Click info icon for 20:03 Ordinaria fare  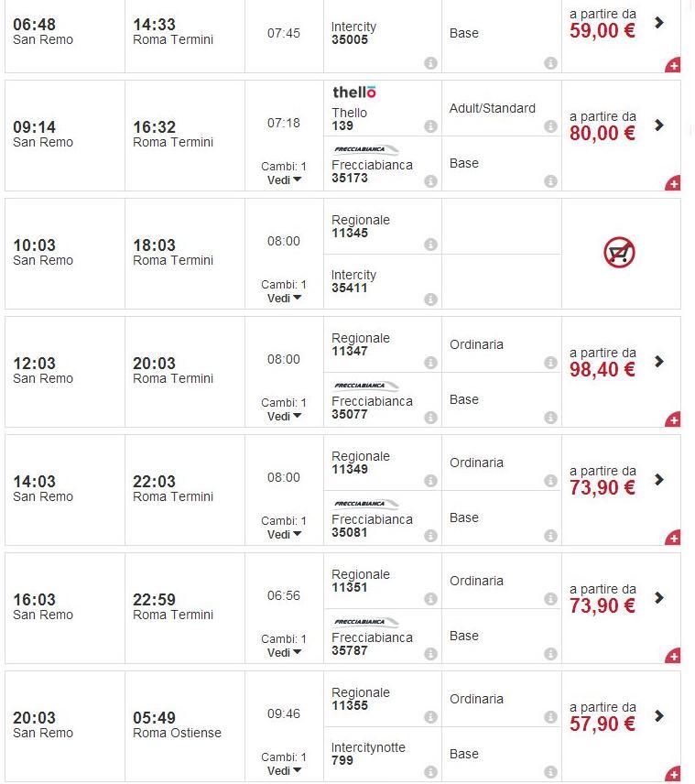[x=550, y=717]
